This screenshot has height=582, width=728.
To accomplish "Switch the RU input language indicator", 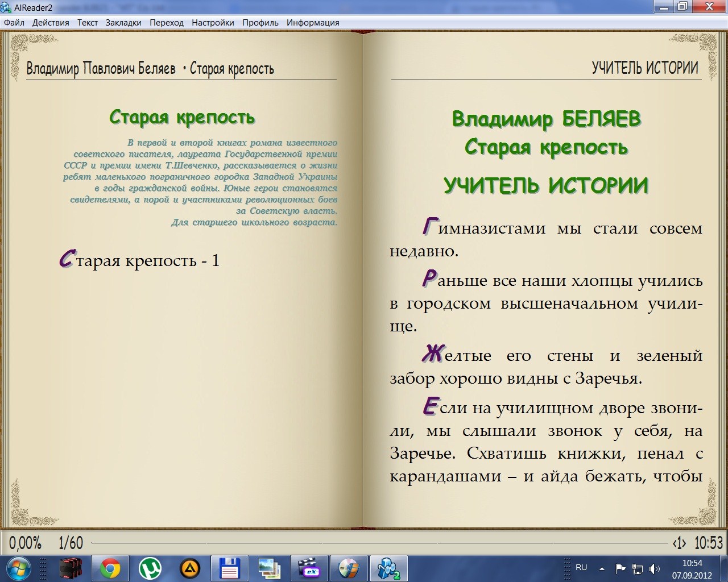I will (581, 567).
